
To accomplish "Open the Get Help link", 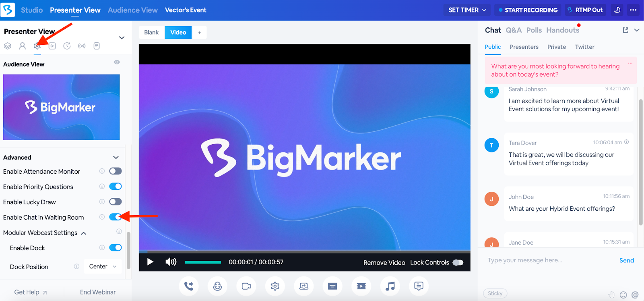I will [x=31, y=292].
